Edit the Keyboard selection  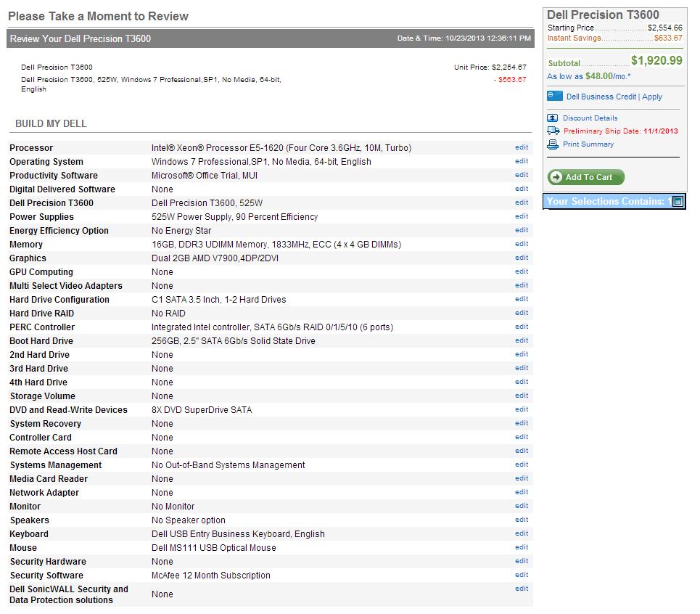tap(522, 533)
